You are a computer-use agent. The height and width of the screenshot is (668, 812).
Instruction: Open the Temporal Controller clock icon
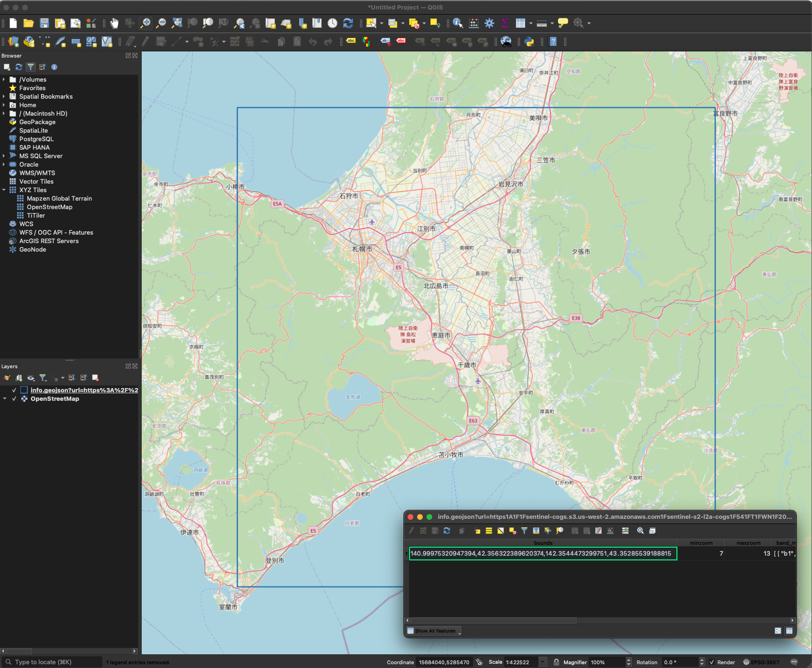(x=333, y=23)
